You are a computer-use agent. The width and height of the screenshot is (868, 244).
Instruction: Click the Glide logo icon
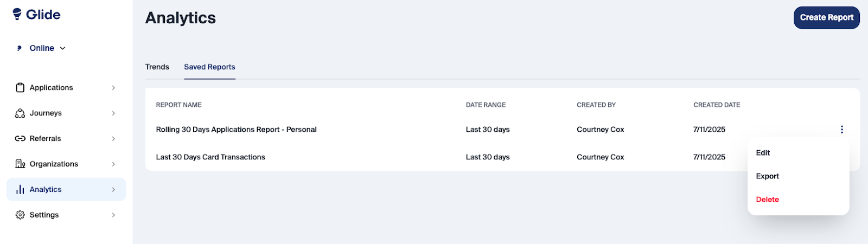point(17,14)
